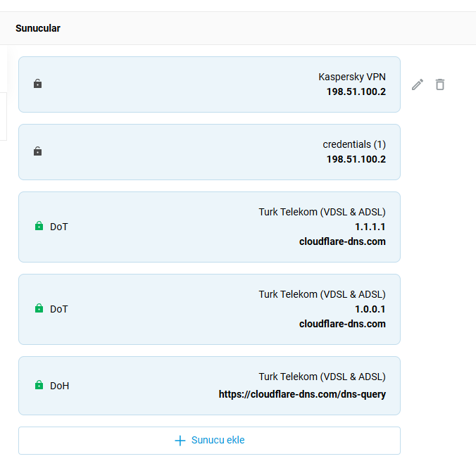The image size is (476, 473).
Task: Click the DoT label on the 1.1.1.1 card
Action: [x=59, y=227]
